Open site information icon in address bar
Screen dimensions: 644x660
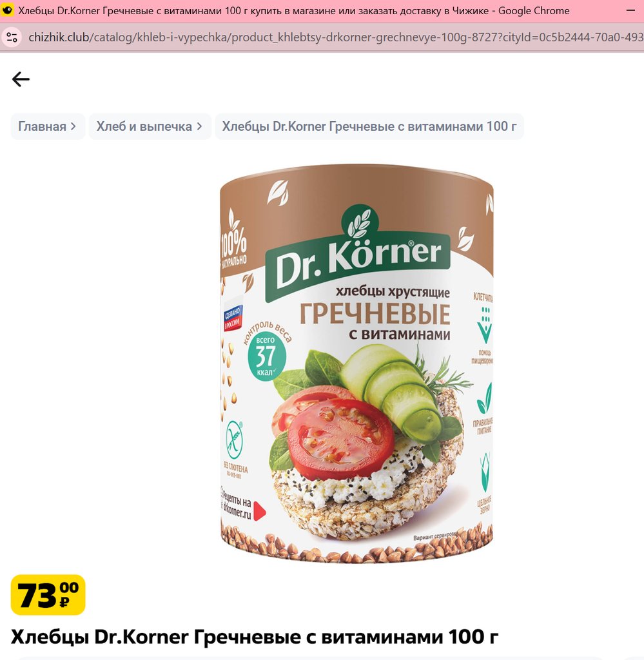pos(12,37)
